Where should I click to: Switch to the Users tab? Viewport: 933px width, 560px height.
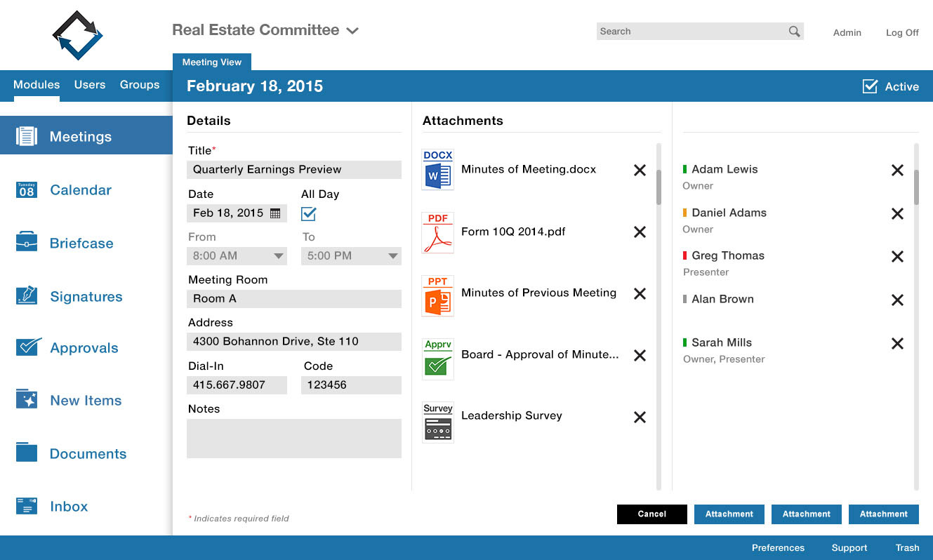[x=90, y=85]
